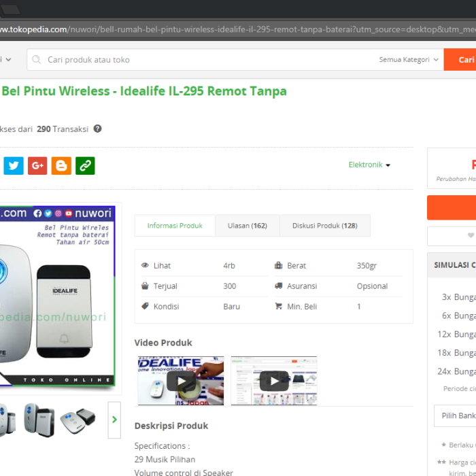This screenshot has height=476, width=476.
Task: Click the help icon next to Transaksi
Action: point(97,129)
